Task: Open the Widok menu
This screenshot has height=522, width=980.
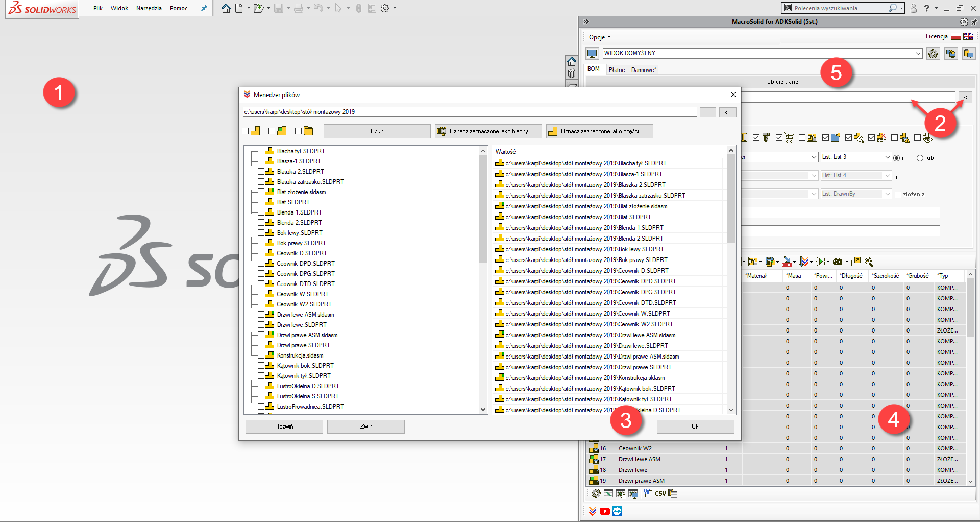Action: pos(119,8)
